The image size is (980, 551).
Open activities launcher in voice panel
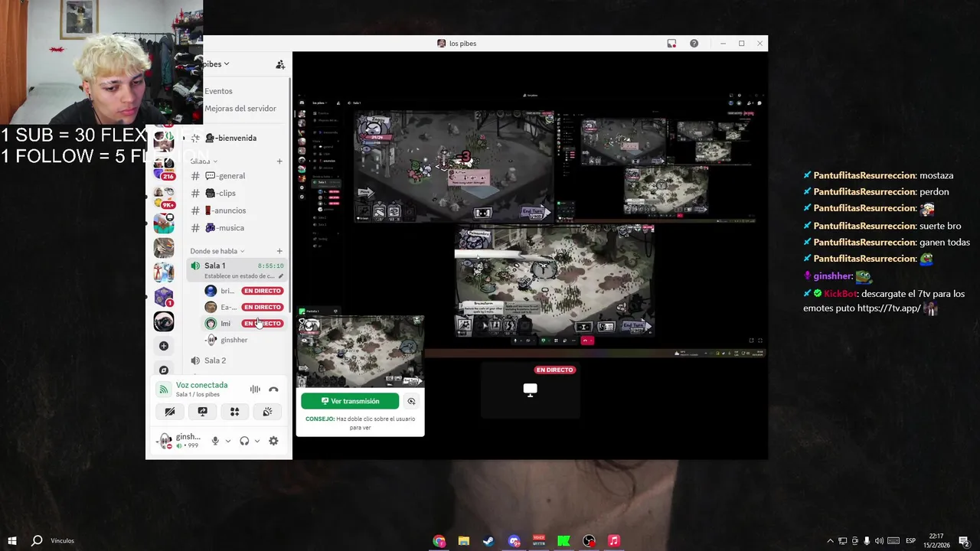[235, 412]
